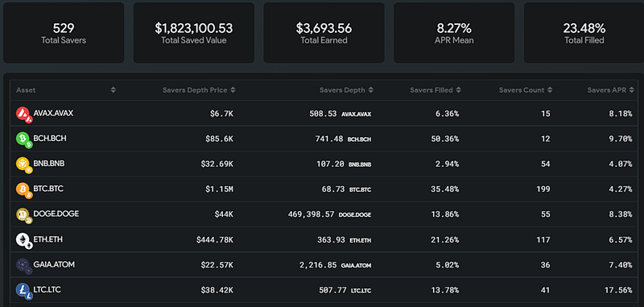
Task: Click the 741.48 savers depth value
Action: pos(329,139)
